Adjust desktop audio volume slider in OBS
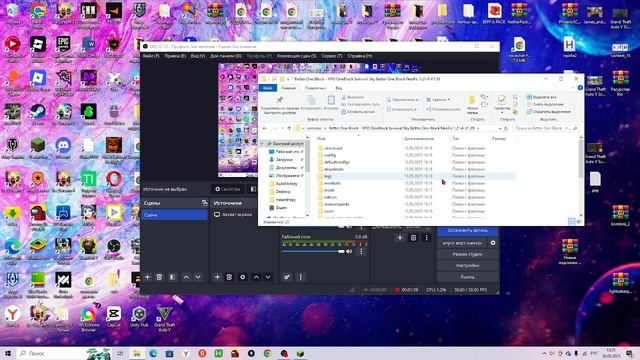The height and width of the screenshot is (360, 640). pos(313,251)
